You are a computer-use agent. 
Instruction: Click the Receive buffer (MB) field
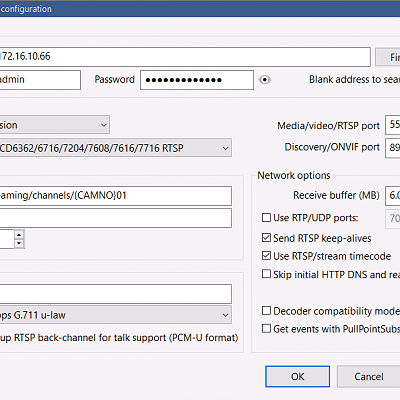393,195
